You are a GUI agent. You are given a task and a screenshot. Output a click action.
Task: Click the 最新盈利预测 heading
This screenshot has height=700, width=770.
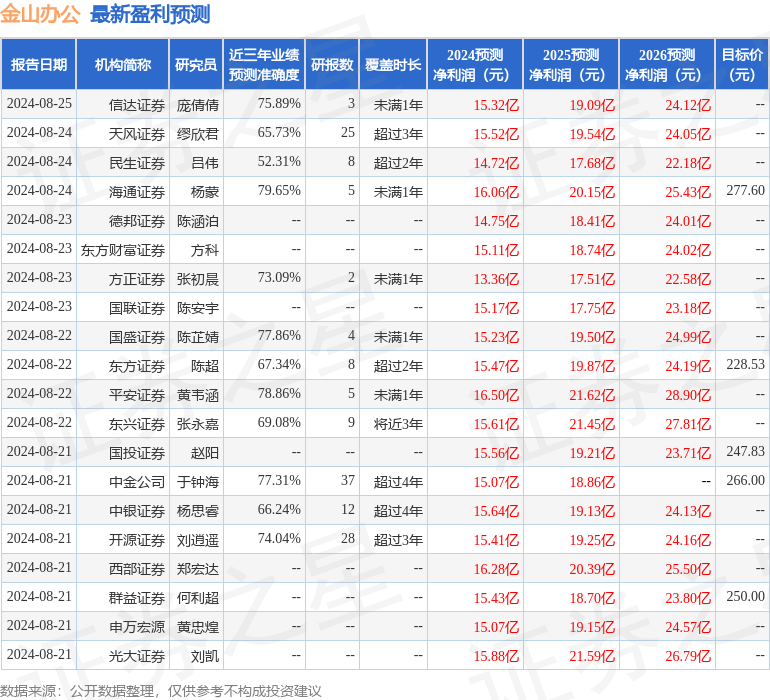pos(150,14)
